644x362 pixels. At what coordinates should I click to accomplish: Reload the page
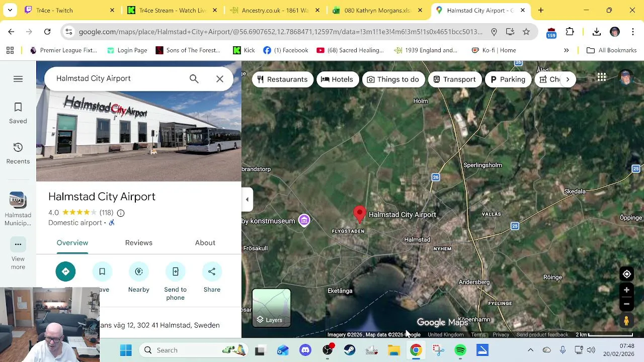pos(47,32)
